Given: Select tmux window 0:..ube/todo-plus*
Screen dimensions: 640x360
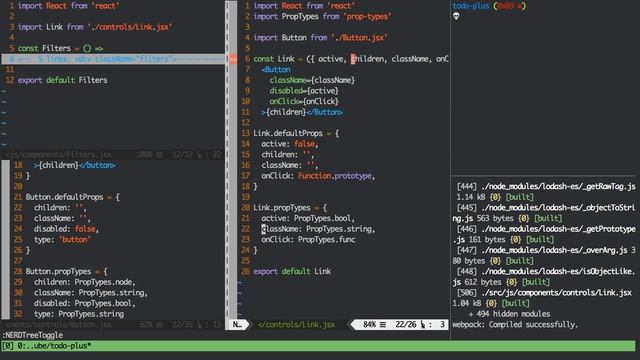Looking at the screenshot, I should [x=54, y=346].
